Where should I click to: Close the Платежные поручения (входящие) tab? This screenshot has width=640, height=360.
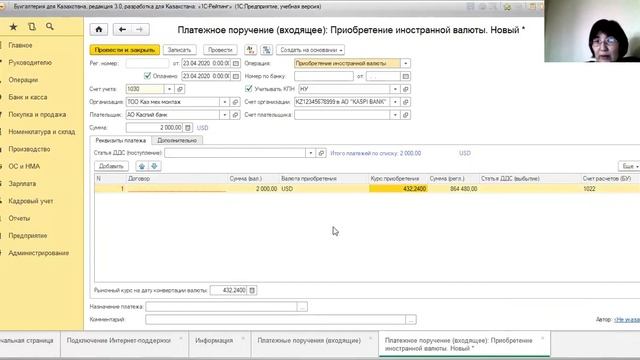coord(371,338)
